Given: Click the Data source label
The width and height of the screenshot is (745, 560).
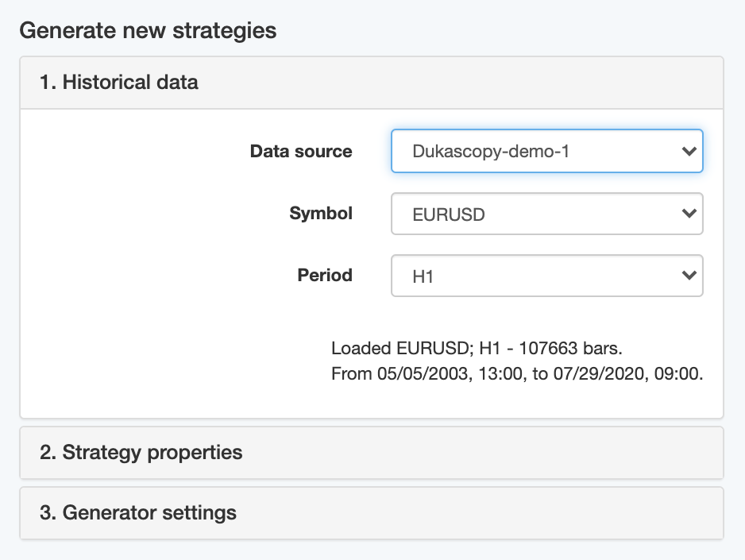Looking at the screenshot, I should pos(301,151).
